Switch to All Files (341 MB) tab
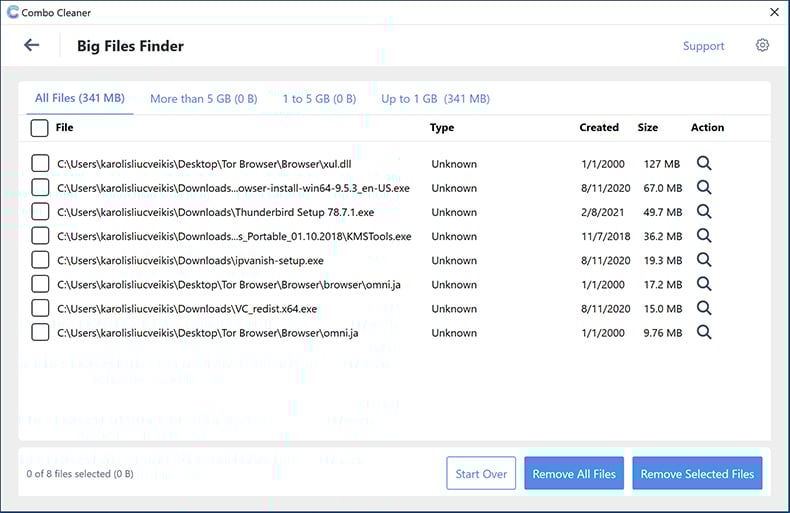The width and height of the screenshot is (790, 513). 80,98
